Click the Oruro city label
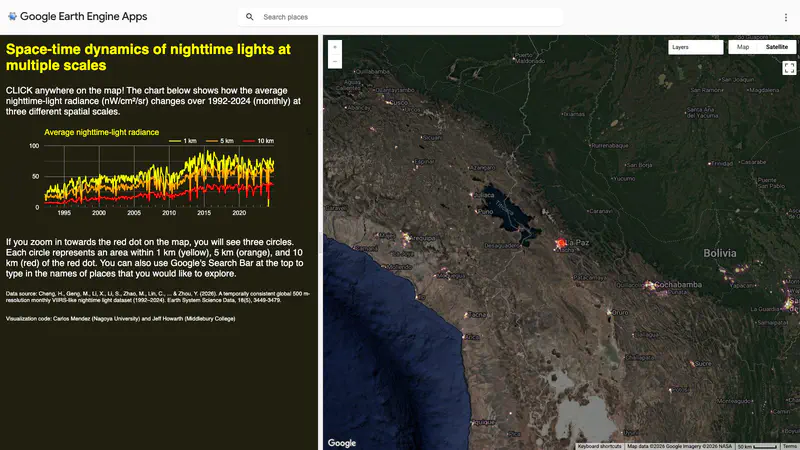Viewport: 800px width, 450px height. tap(620, 312)
